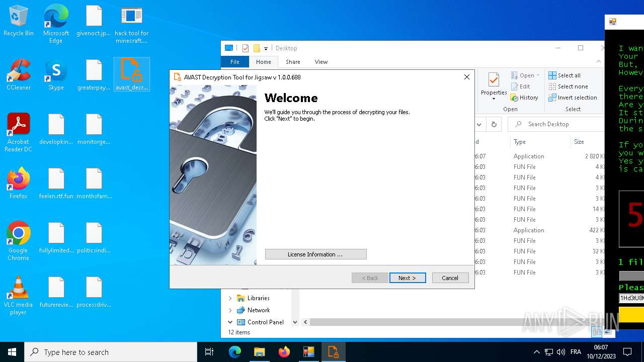Select the fullylimited file icon

[x=56, y=238]
